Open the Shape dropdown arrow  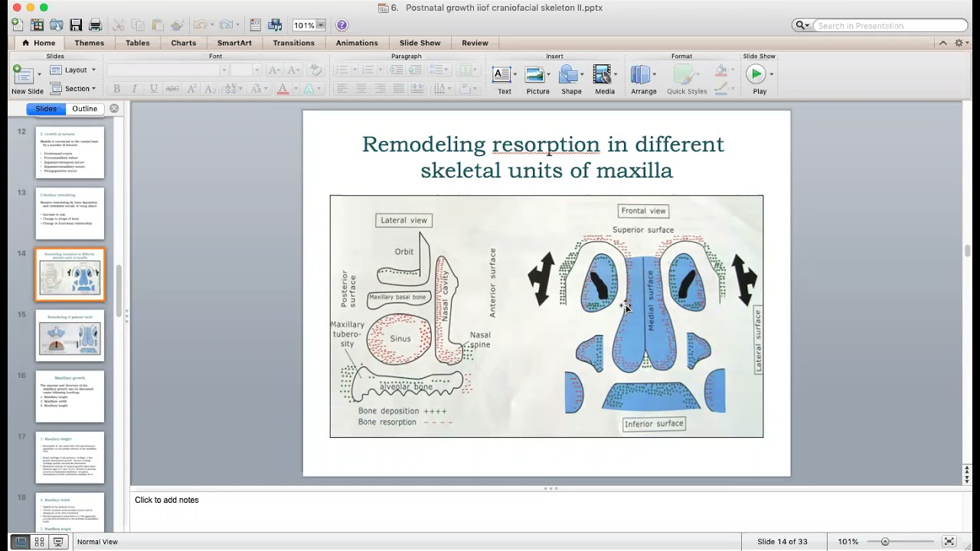click(583, 74)
